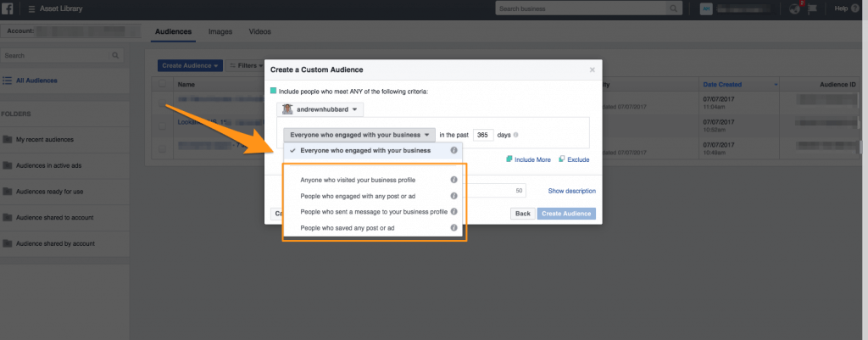Select Everyone who engaged with your business option

coord(373,151)
